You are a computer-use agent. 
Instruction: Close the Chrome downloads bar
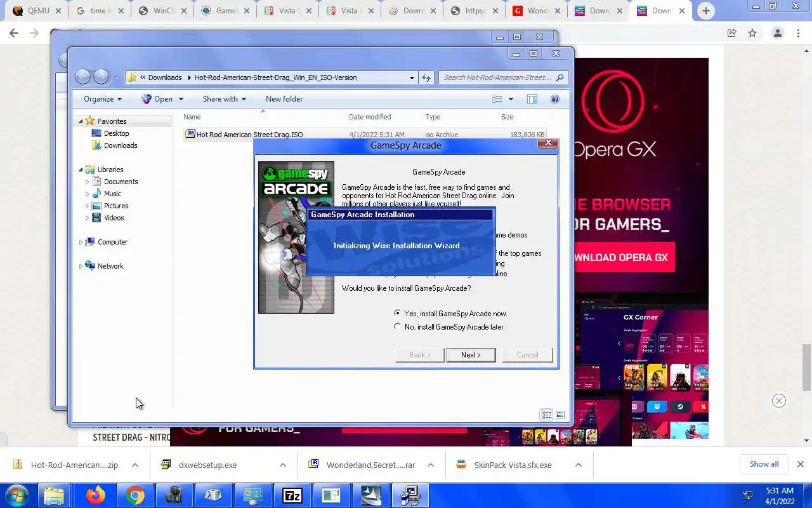pos(801,464)
